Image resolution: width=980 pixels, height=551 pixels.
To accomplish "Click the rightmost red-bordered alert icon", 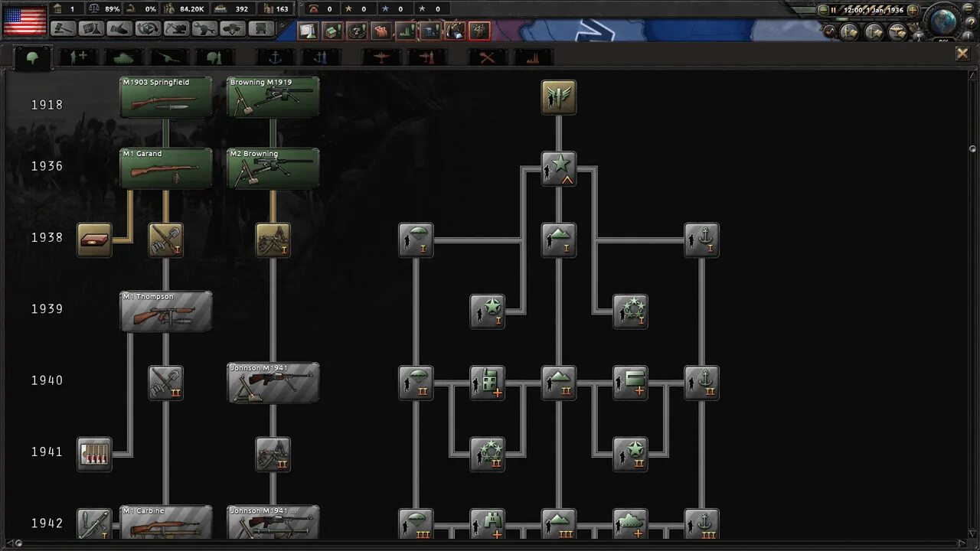I will click(x=479, y=31).
